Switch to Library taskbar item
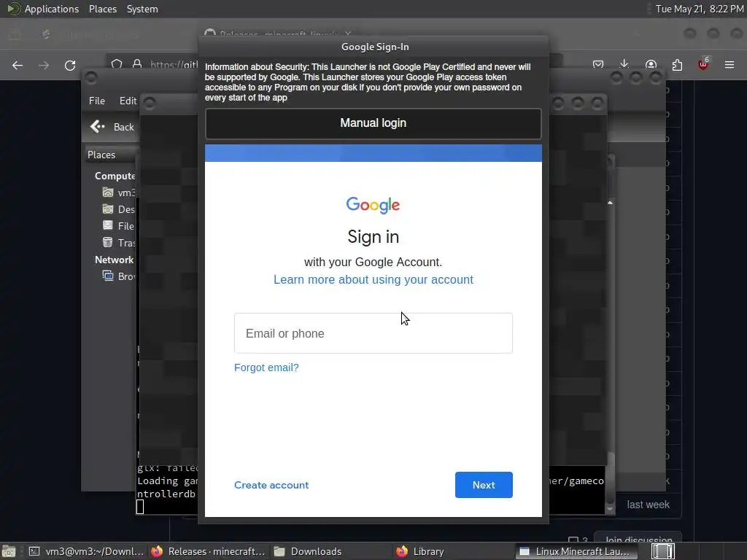 pos(420,551)
